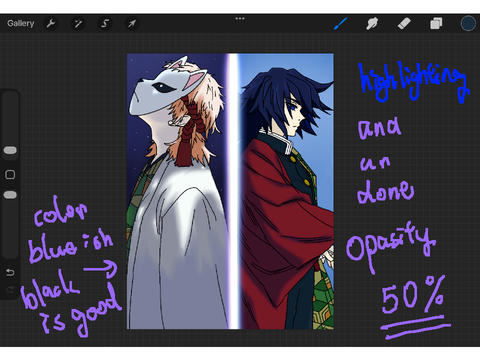Image resolution: width=480 pixels, height=360 pixels.
Task: Open the active color picker circle
Action: [x=468, y=23]
